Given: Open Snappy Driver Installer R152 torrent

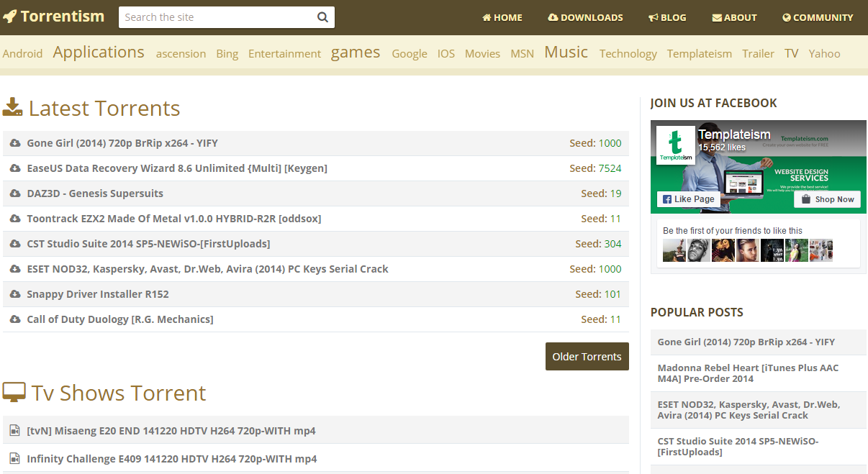Looking at the screenshot, I should 98,294.
